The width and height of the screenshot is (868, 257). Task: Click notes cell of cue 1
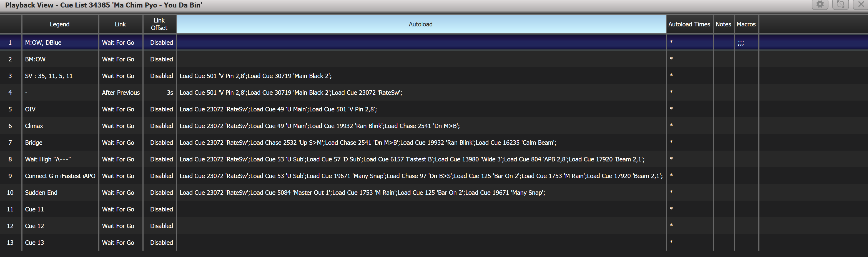(724, 43)
